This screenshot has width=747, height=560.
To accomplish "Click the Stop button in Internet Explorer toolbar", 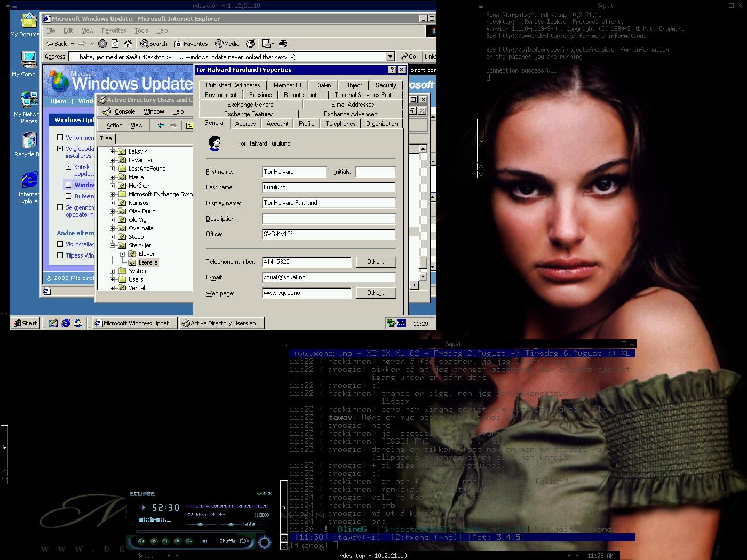I will pyautogui.click(x=102, y=44).
